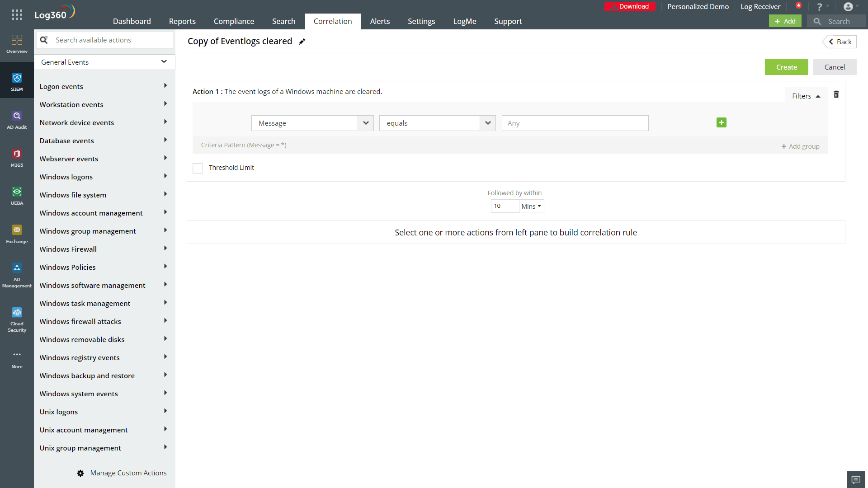Open the notifications bell with badge
The width and height of the screenshot is (868, 488).
[798, 6]
